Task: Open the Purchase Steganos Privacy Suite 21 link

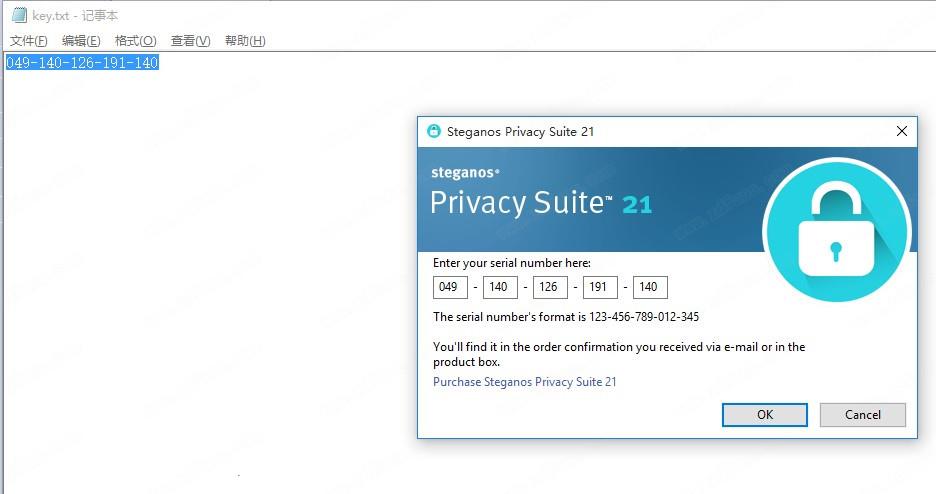Action: tap(525, 382)
